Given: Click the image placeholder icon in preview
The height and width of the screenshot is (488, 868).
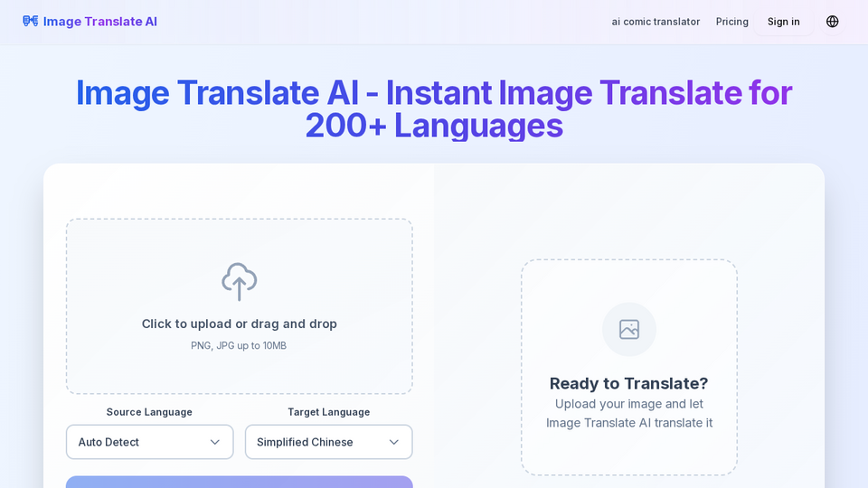Looking at the screenshot, I should (x=629, y=329).
